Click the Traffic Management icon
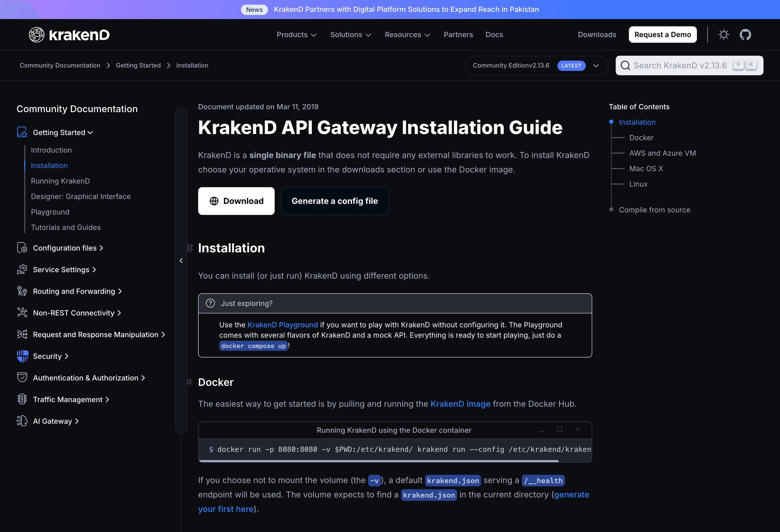 pos(22,399)
